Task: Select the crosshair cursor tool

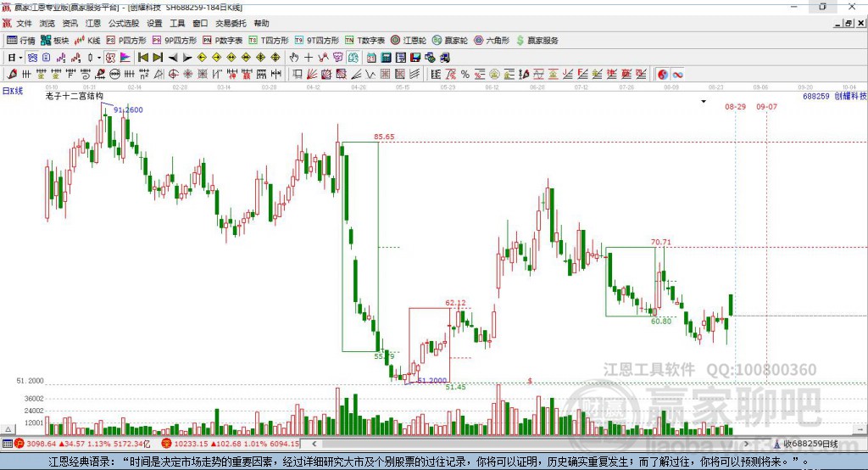Action: pos(309,57)
